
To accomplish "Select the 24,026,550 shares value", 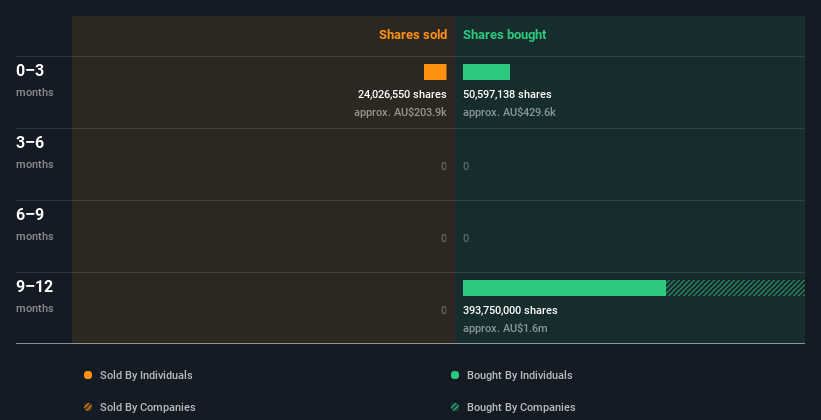I will coord(402,94).
